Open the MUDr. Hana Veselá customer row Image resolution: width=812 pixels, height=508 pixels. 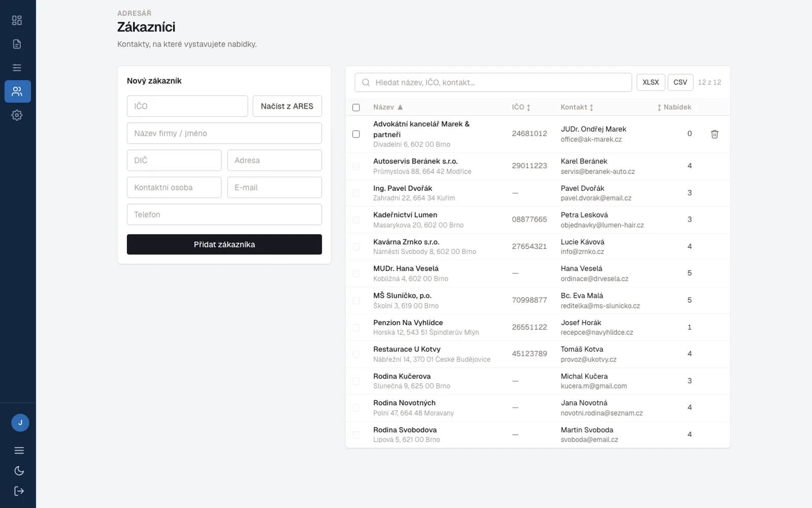tap(538, 273)
